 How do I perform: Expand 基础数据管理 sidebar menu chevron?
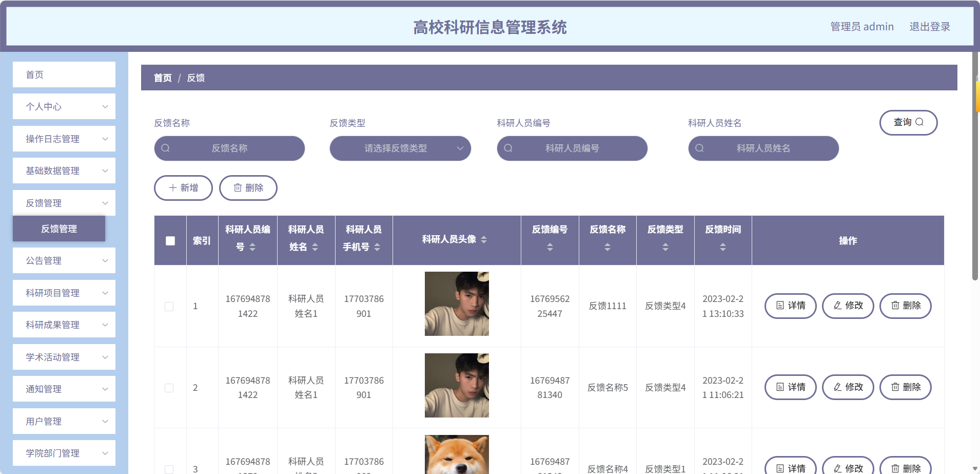(x=105, y=171)
